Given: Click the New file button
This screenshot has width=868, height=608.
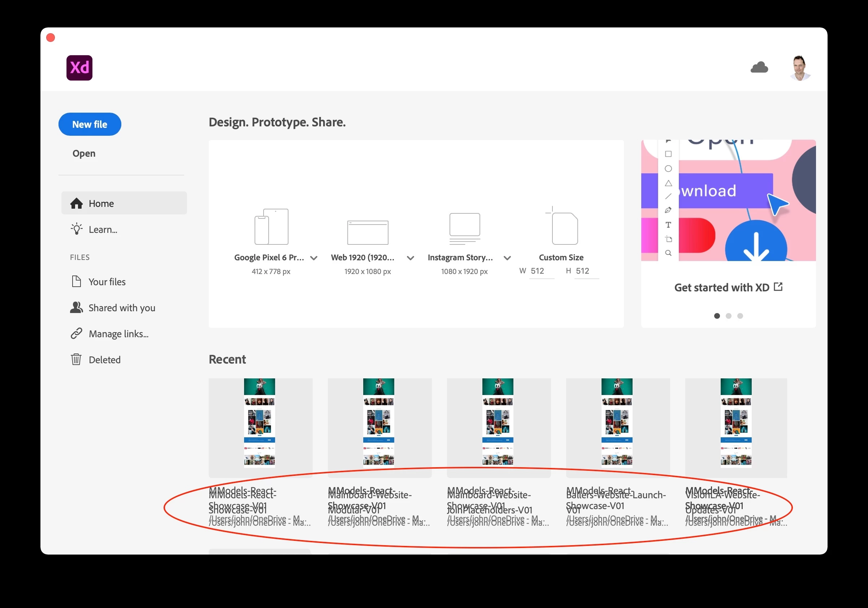Looking at the screenshot, I should point(90,125).
